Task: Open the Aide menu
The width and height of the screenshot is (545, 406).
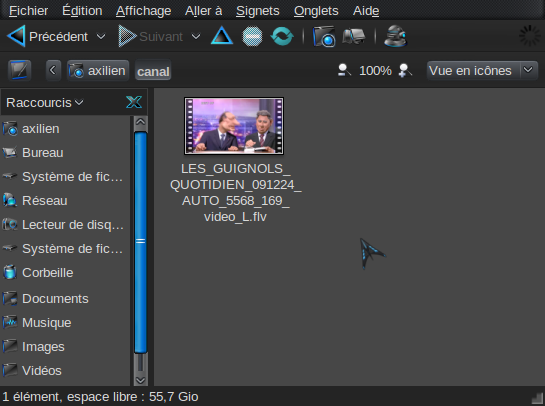Action: pyautogui.click(x=366, y=11)
